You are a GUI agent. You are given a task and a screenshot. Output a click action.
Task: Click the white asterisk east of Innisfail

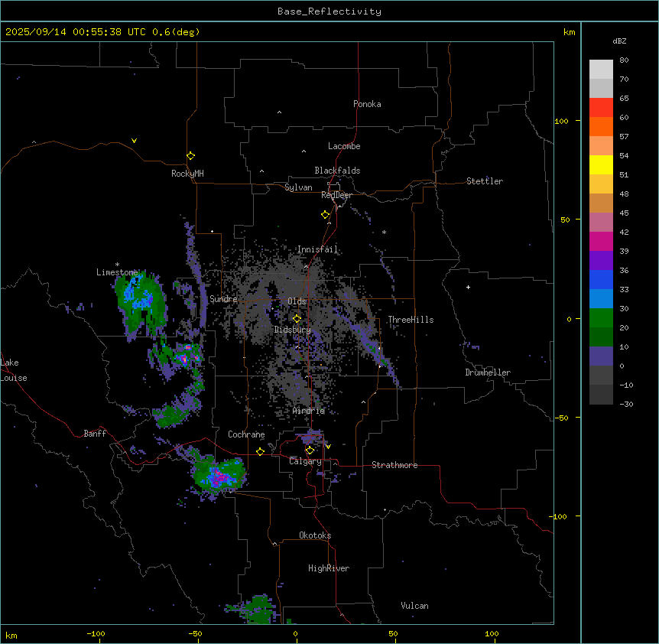(384, 232)
